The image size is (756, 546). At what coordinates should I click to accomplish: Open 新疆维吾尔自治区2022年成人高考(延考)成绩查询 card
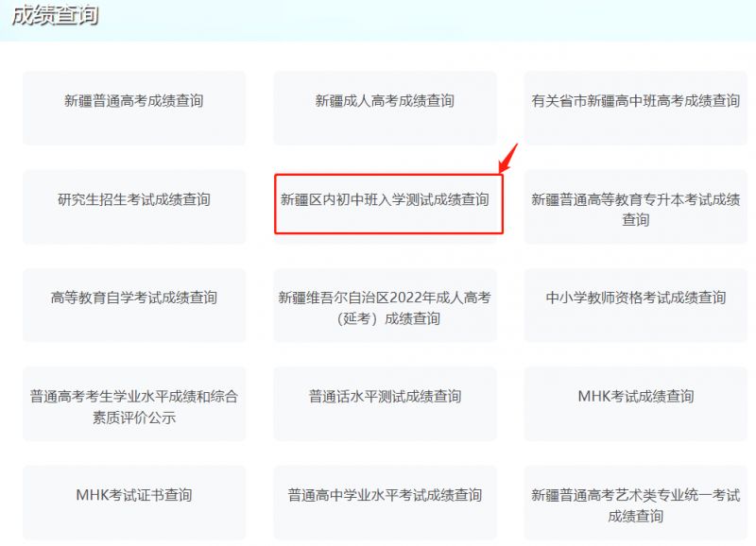coord(385,305)
